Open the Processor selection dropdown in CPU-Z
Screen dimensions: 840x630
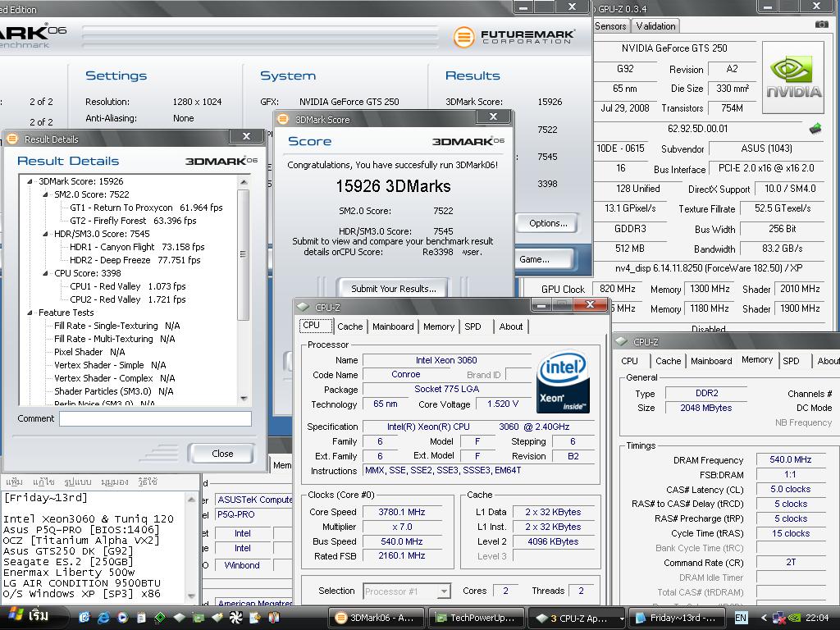pyautogui.click(x=444, y=591)
